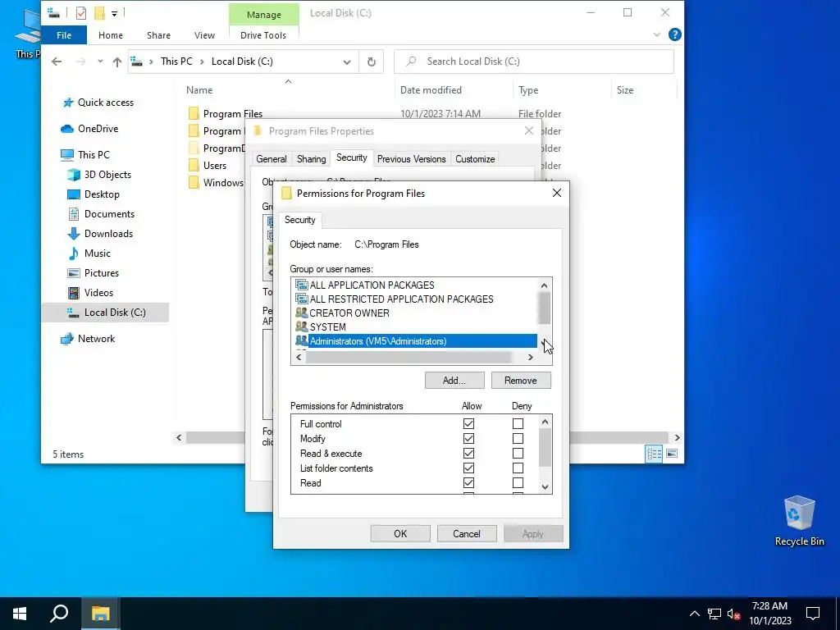Open Network icon in navigation pane
This screenshot has height=630, width=840.
[67, 339]
